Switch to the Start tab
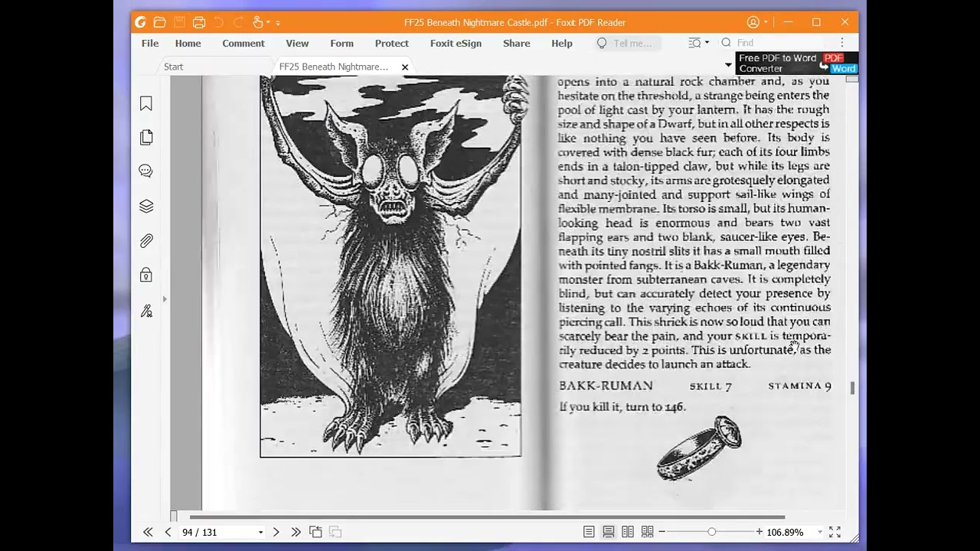Image resolution: width=980 pixels, height=551 pixels. click(174, 67)
